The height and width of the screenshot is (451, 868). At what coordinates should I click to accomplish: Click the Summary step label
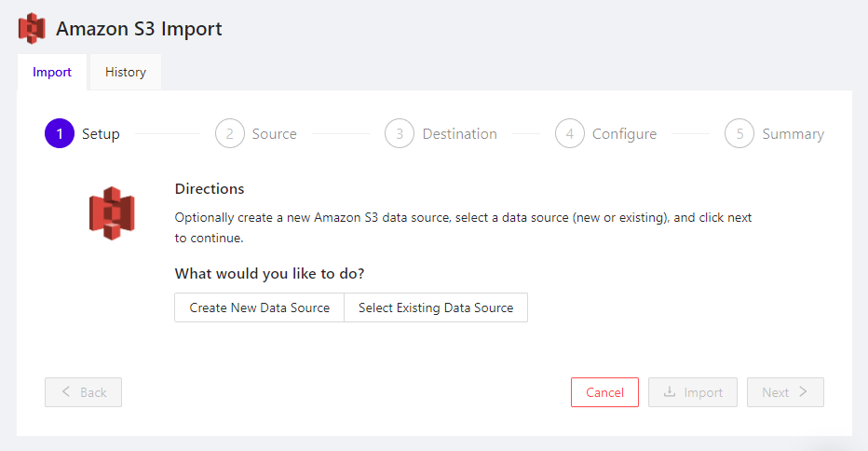coord(793,134)
